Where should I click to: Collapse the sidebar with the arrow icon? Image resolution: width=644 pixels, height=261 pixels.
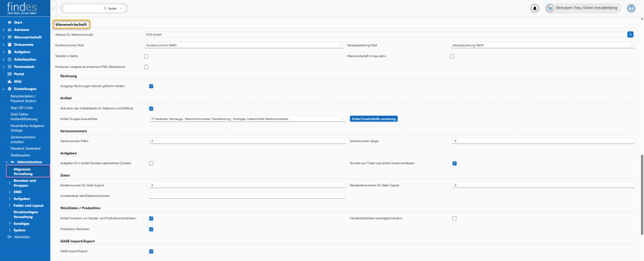pos(53,8)
